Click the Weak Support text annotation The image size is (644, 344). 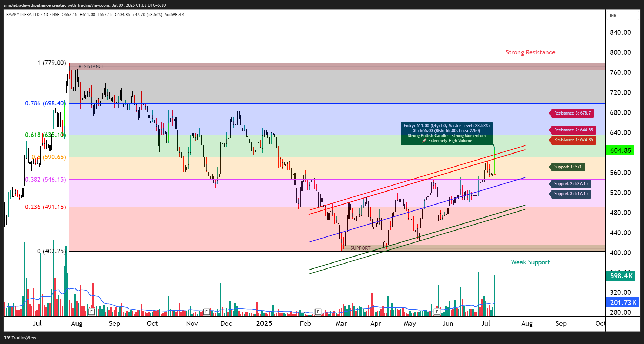530,262
